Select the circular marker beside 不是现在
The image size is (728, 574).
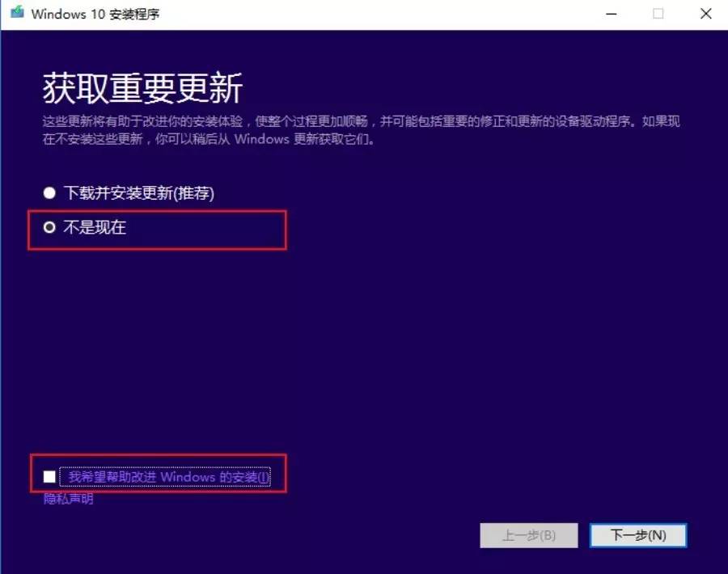[48, 227]
